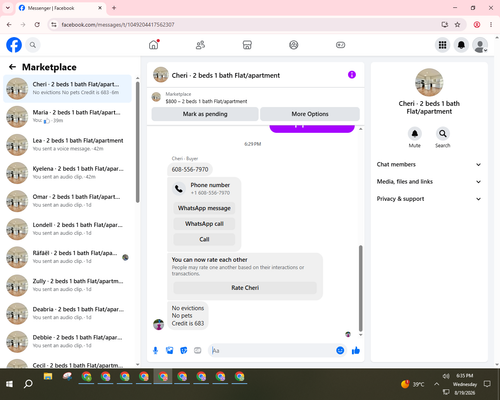Send a thumbs-up like

[x=356, y=350]
